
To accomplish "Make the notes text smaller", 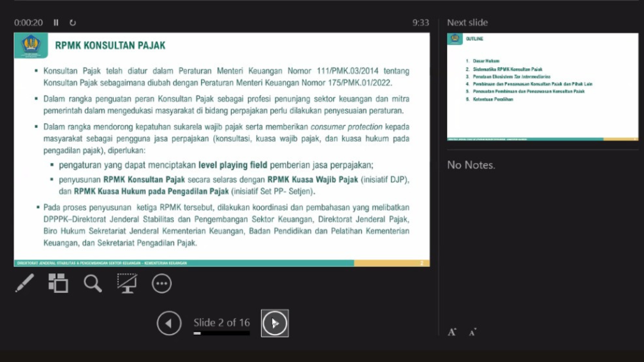I will [x=473, y=332].
